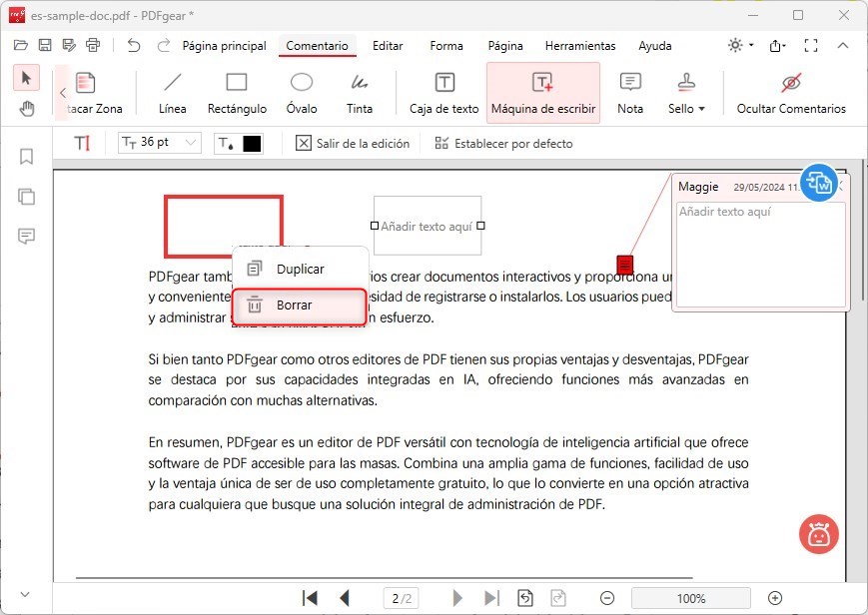Toggle Ocultar Comentarios visibility
The image size is (868, 615).
[791, 93]
